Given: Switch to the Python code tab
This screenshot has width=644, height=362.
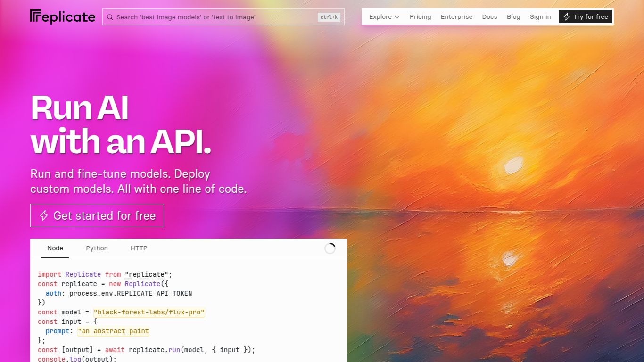Looking at the screenshot, I should pos(97,248).
